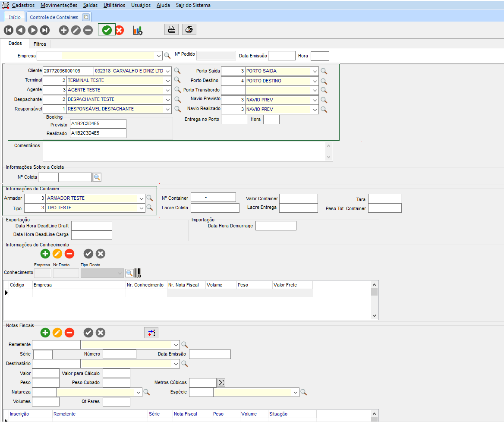Close the Controle de Containers tab
The height and width of the screenshot is (422, 504).
pyautogui.click(x=85, y=17)
